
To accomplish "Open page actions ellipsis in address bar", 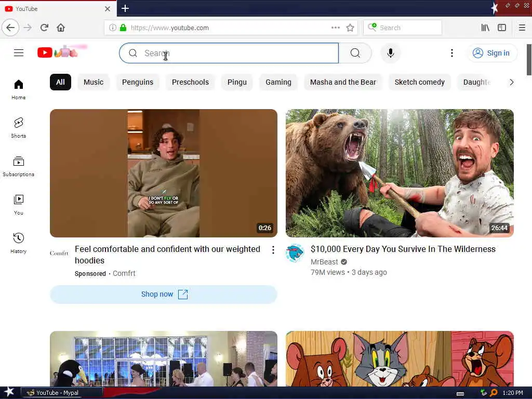I will pos(336,28).
